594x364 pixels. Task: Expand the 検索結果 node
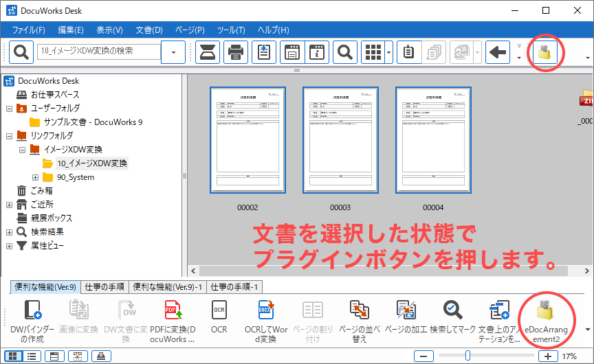click(x=10, y=232)
